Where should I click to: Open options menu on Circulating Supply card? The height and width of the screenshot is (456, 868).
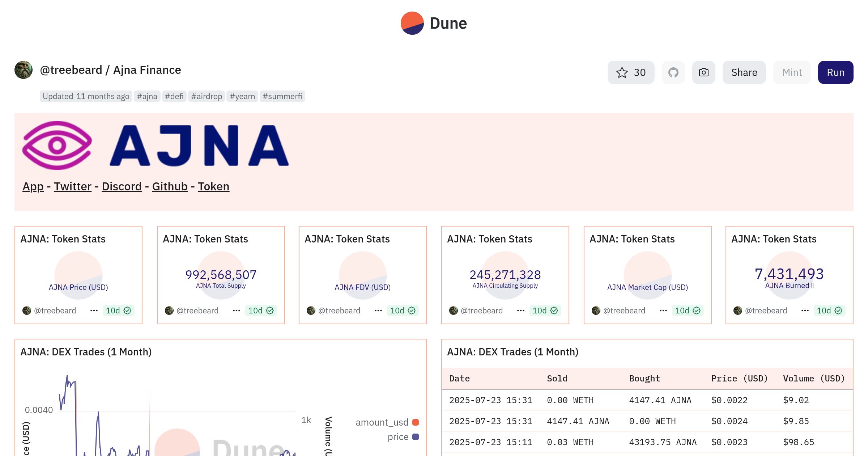coord(521,311)
